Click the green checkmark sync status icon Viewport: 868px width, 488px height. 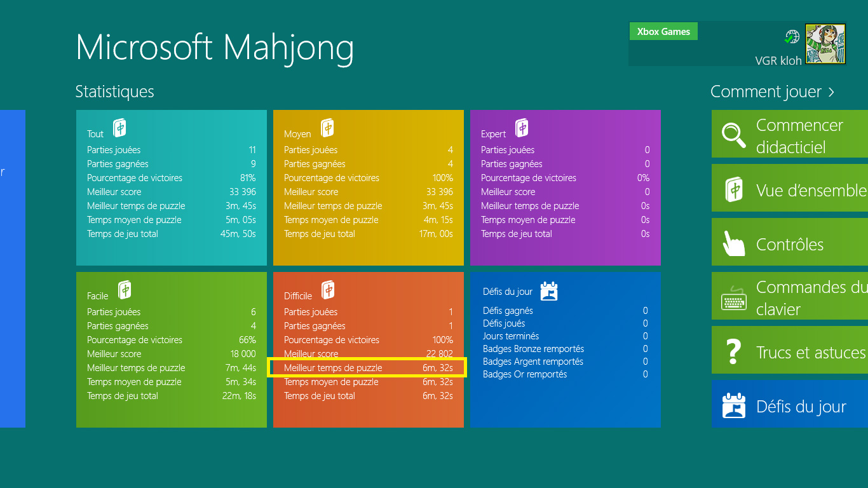pos(791,37)
